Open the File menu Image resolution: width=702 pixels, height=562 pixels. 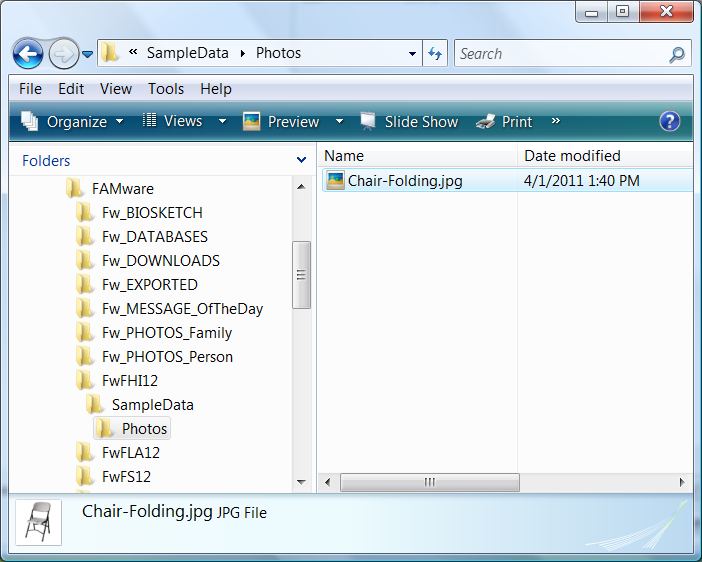point(30,89)
